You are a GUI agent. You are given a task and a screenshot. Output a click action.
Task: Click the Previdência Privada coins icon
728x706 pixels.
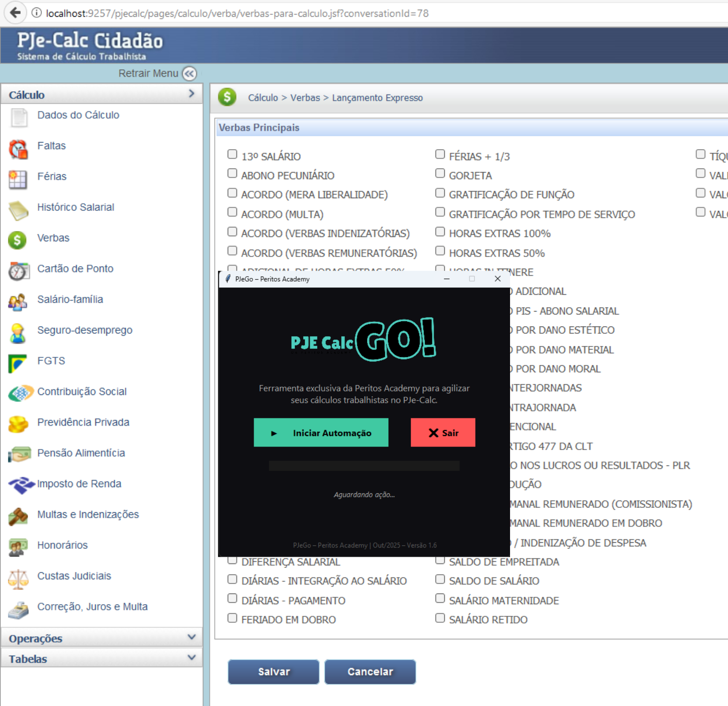click(18, 424)
